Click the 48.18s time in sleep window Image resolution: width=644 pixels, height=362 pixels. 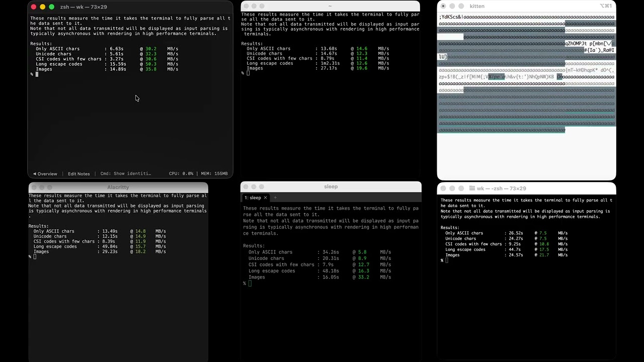331,271
